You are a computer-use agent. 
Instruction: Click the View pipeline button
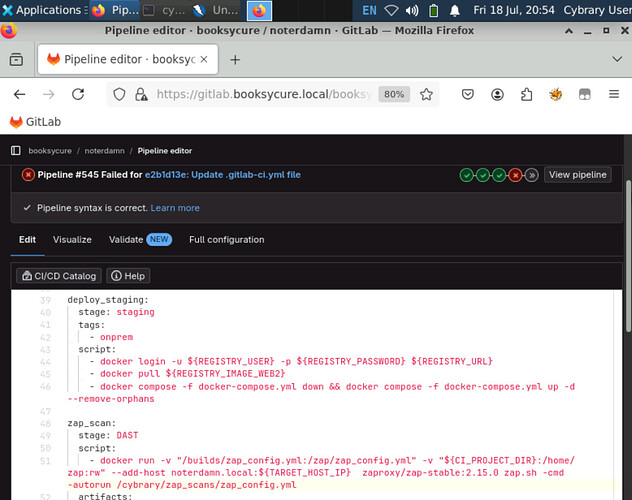[x=578, y=175]
